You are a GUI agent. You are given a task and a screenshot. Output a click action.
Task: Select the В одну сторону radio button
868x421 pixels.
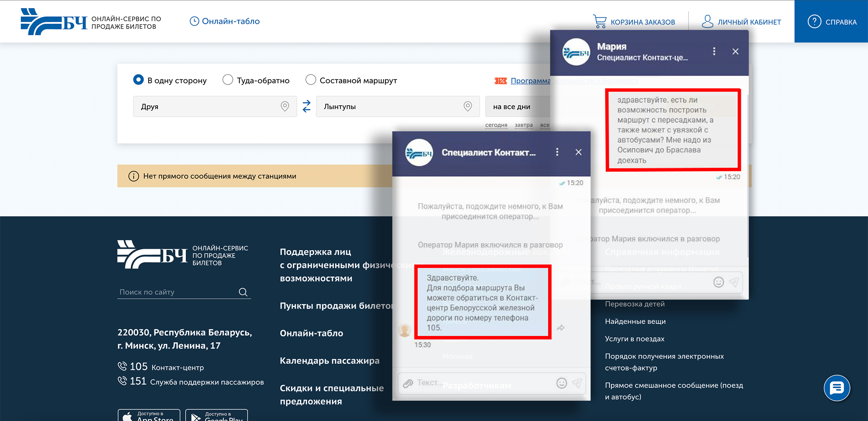click(138, 80)
